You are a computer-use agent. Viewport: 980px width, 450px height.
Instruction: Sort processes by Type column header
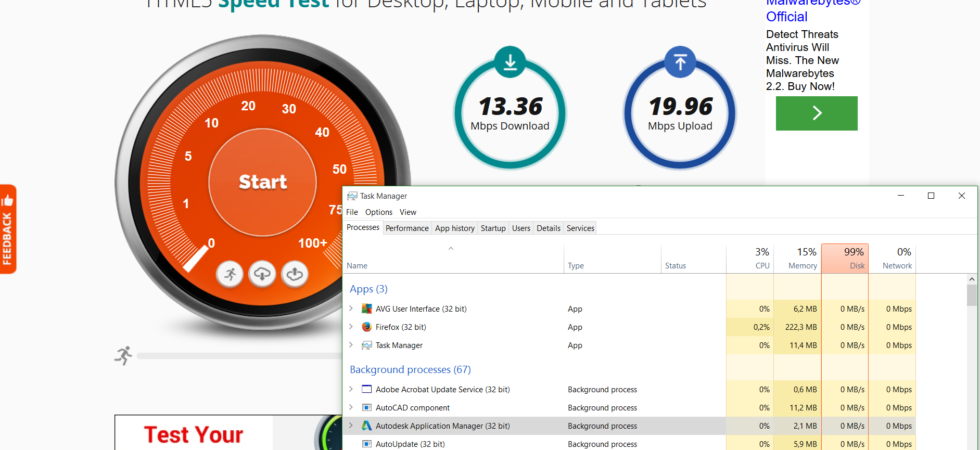tap(613, 259)
